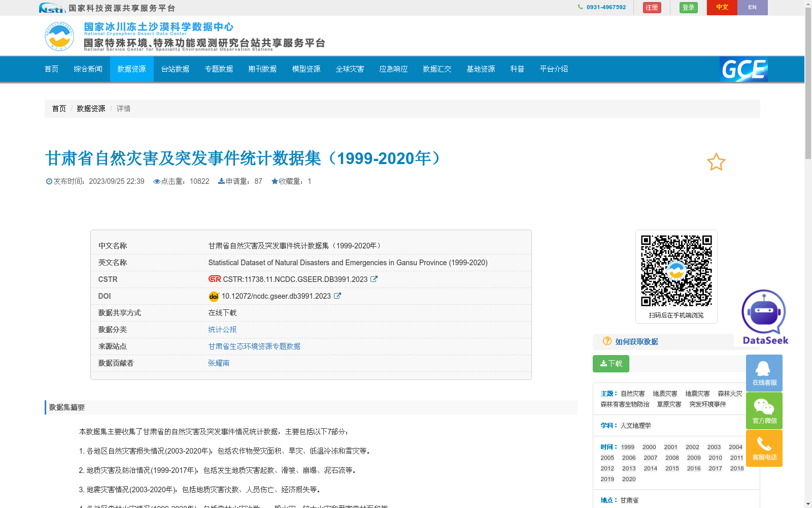Click the 1999 year tag
The image size is (812, 508).
628,447
